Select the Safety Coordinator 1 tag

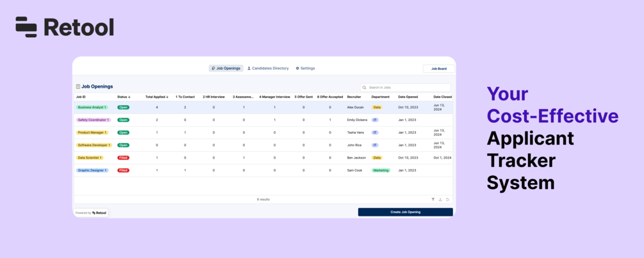tap(93, 120)
